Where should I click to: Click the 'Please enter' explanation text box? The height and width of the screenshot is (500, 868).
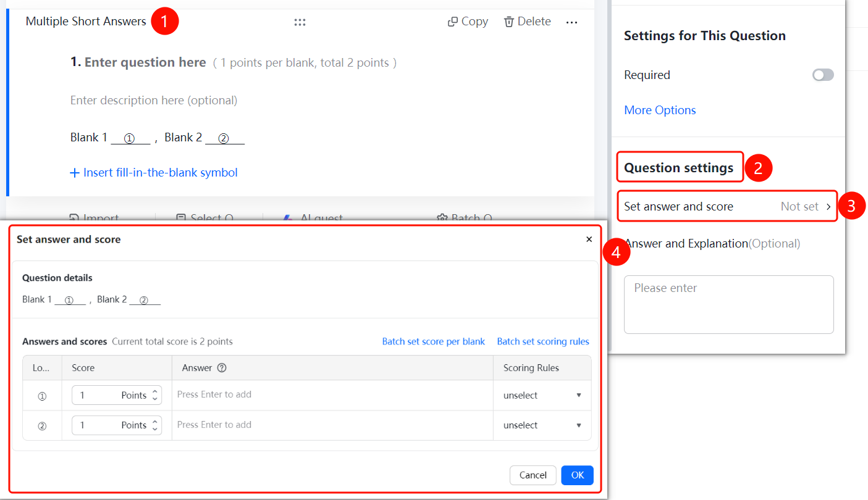click(x=729, y=304)
